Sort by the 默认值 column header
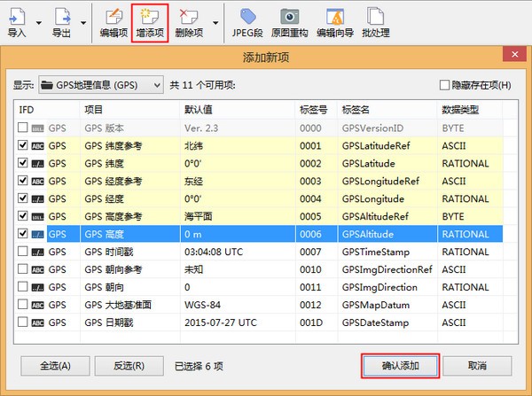This screenshot has width=532, height=396. tap(238, 110)
